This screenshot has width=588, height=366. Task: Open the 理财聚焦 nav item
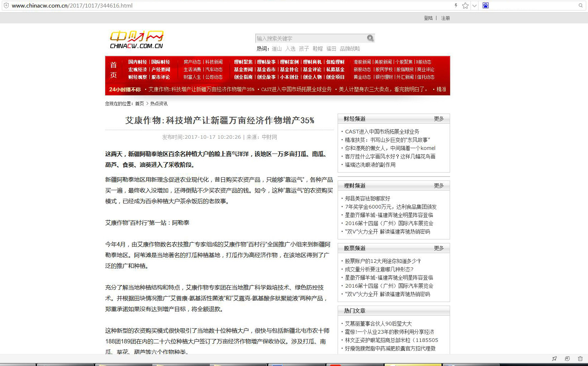coord(243,62)
